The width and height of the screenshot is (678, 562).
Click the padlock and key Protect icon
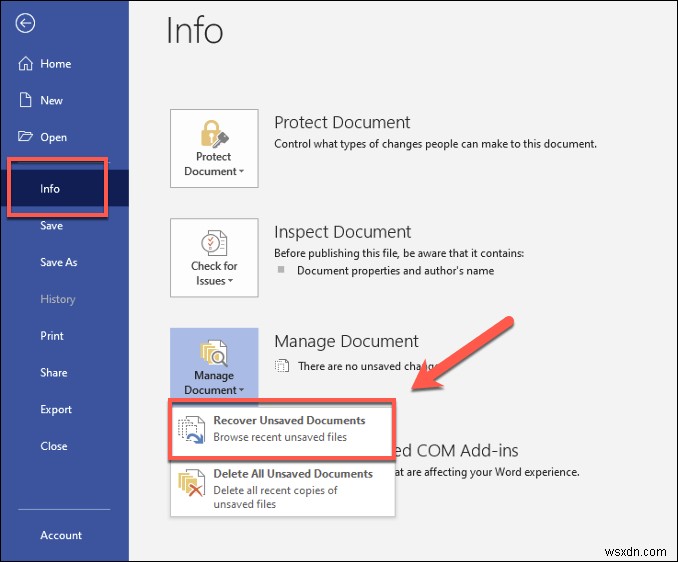click(214, 134)
